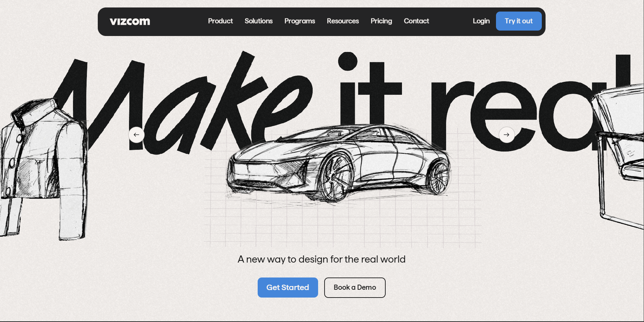Click the Get Started button
Image resolution: width=644 pixels, height=322 pixels.
[x=288, y=287]
